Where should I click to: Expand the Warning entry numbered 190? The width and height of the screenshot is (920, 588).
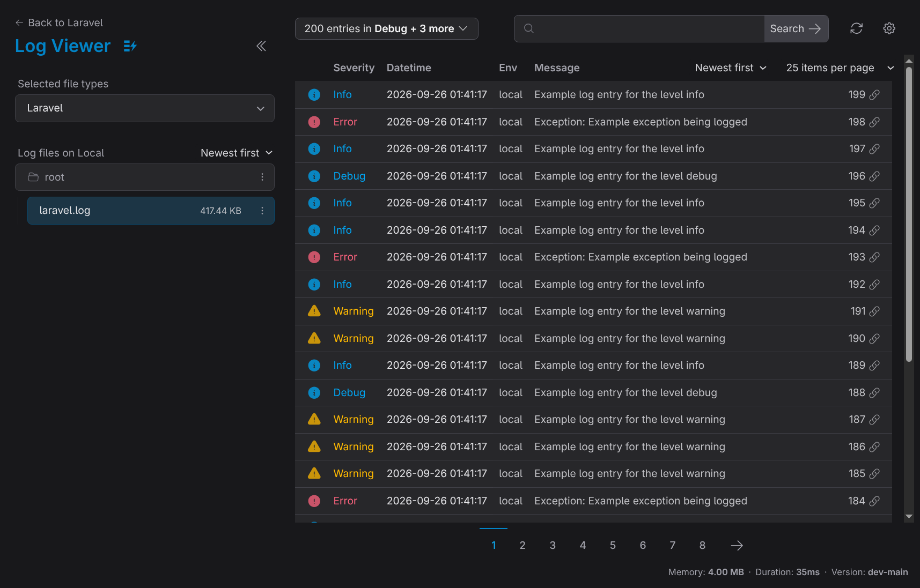tap(593, 339)
